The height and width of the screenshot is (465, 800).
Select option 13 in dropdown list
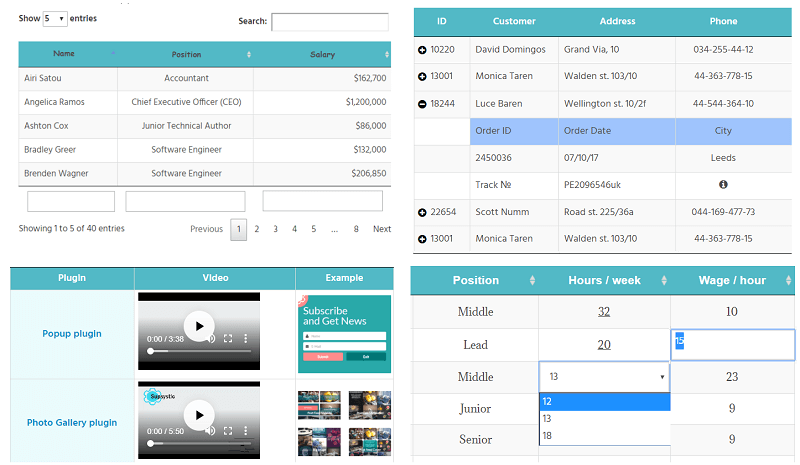pos(605,419)
